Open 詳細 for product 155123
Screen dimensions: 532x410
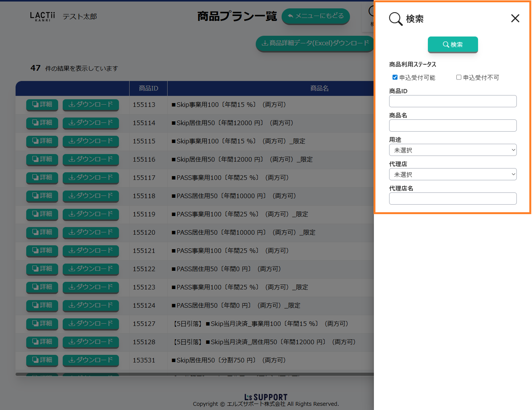point(42,287)
